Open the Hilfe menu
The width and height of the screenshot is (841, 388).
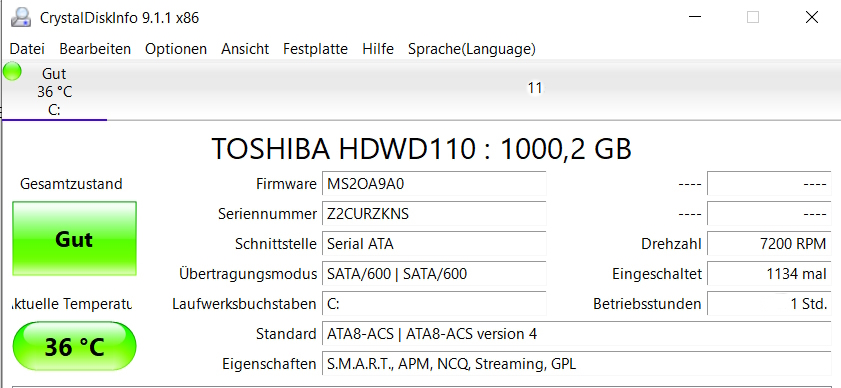pos(378,49)
